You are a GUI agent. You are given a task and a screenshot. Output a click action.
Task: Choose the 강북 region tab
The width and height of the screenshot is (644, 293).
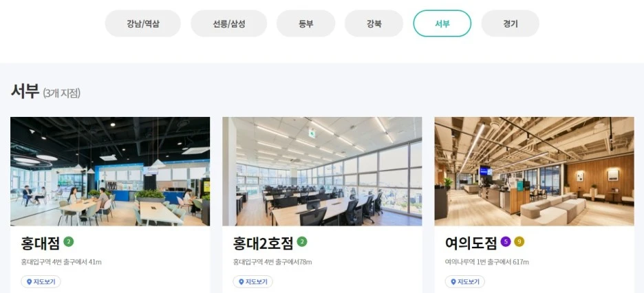[x=374, y=23]
